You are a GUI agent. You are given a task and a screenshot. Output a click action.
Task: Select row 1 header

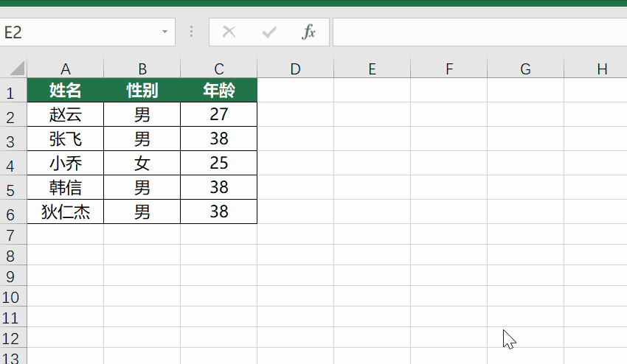point(13,91)
